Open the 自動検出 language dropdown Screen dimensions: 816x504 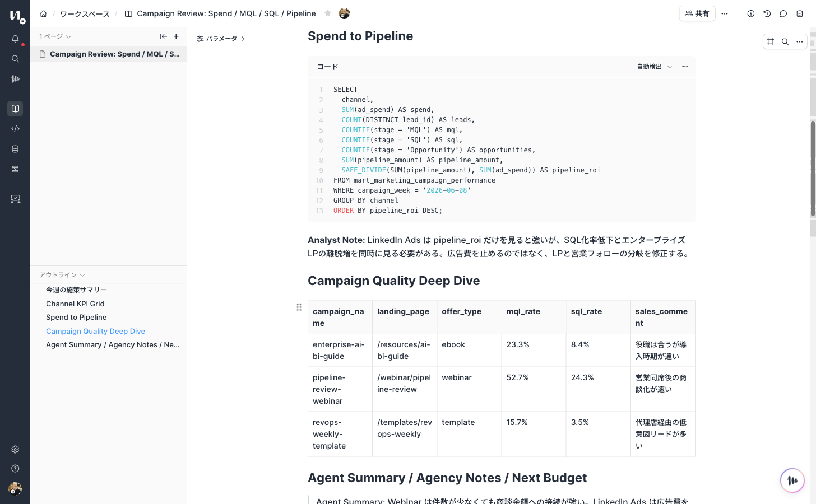coord(654,67)
